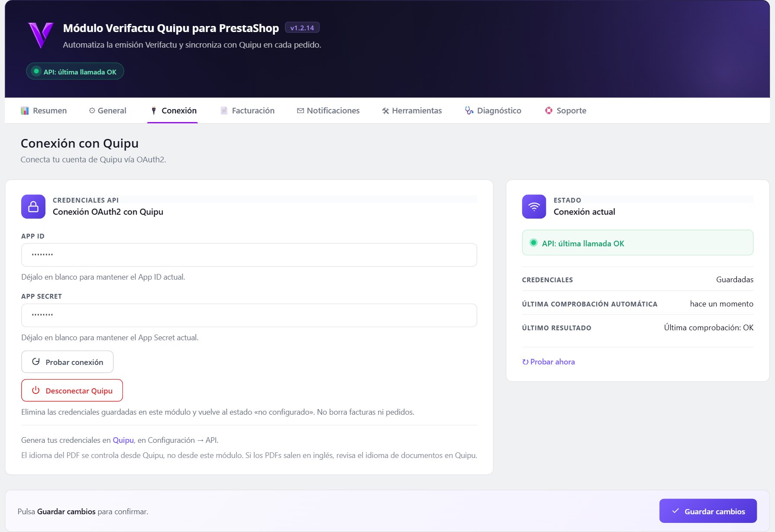Screen dimensions: 775x532
Task: Click the v1.2.14 version badge
Action: (302, 28)
